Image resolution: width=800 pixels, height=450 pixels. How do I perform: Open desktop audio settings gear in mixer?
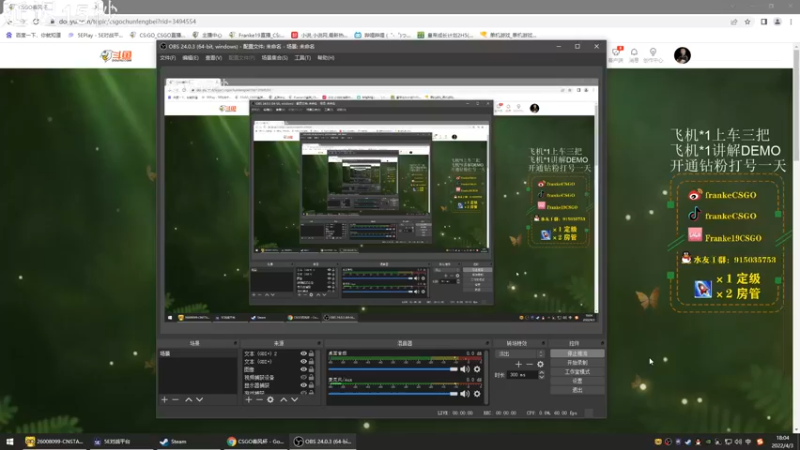[x=477, y=369]
